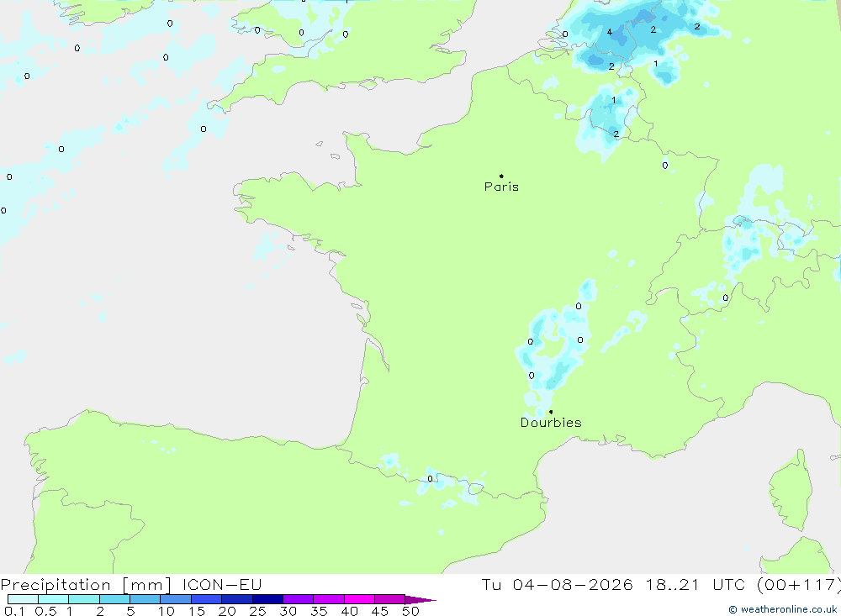Click the legend swatch between 0.5 and 1
This screenshot has height=616, width=841.
click(53, 599)
